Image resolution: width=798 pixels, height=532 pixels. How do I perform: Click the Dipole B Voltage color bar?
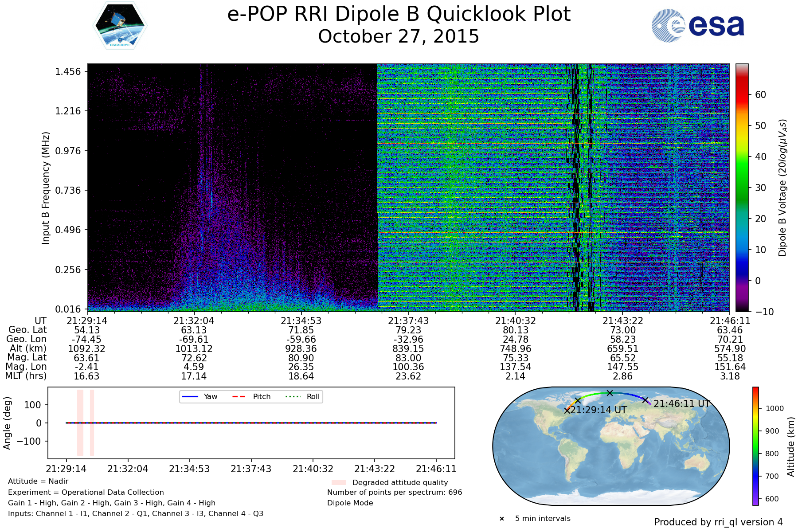pos(742,188)
